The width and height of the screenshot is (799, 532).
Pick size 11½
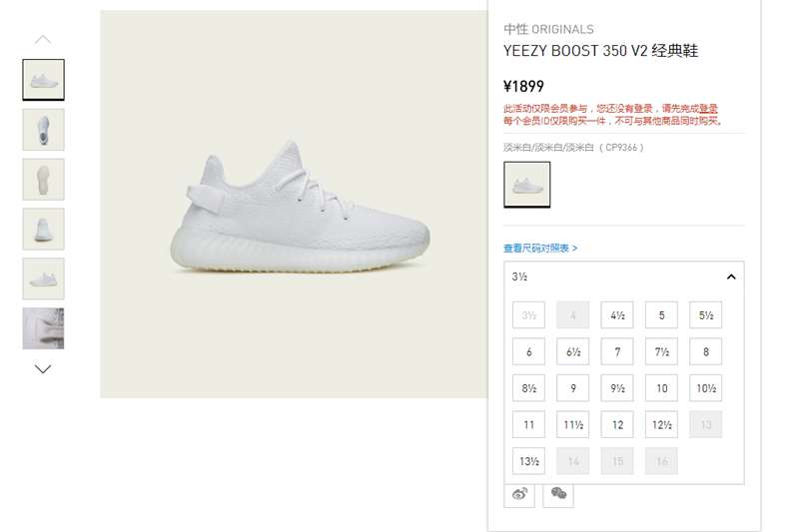(572, 424)
